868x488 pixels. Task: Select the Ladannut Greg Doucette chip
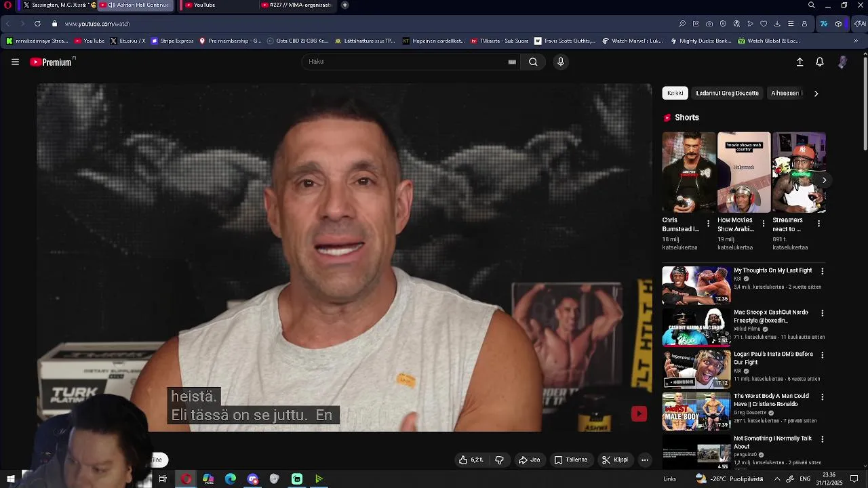727,93
